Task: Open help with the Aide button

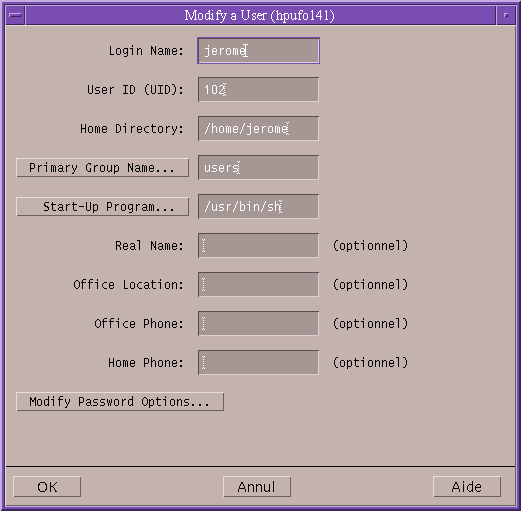Action: [467, 487]
